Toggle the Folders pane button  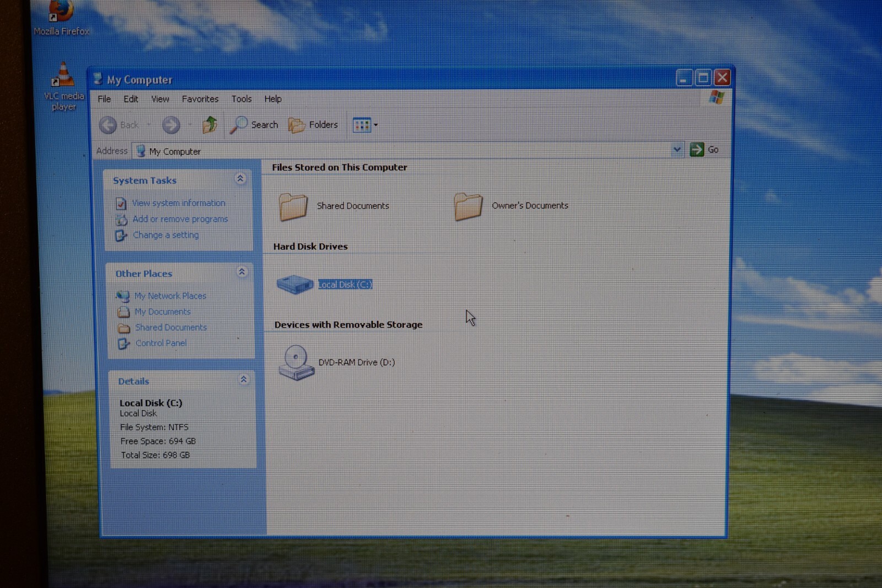313,125
